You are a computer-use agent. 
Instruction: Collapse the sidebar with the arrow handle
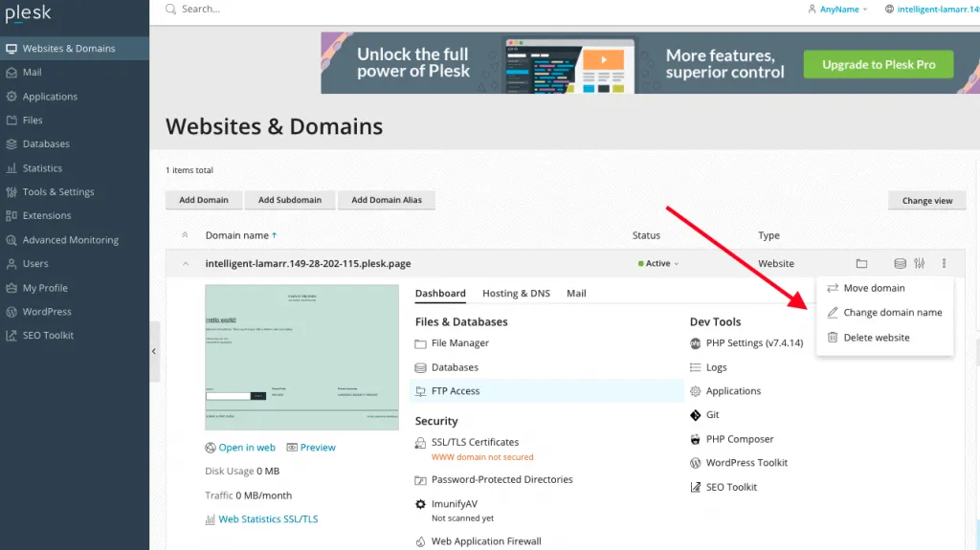(x=154, y=351)
